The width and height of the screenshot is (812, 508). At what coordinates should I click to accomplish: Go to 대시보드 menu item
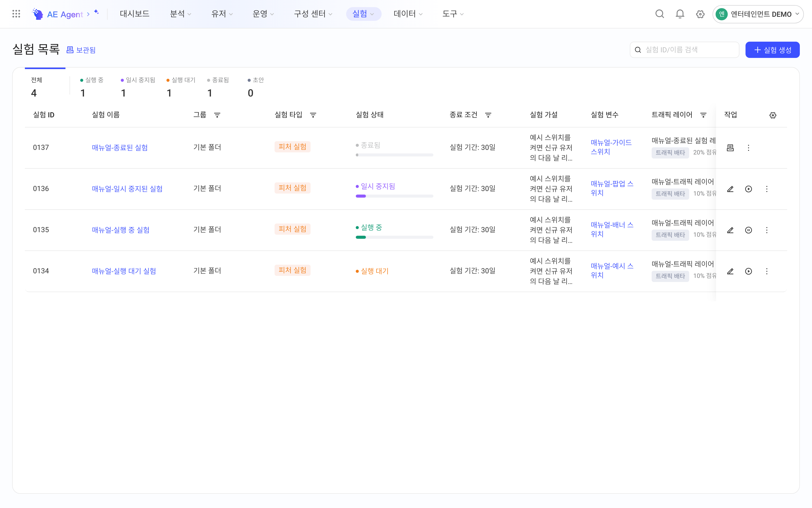(x=134, y=14)
